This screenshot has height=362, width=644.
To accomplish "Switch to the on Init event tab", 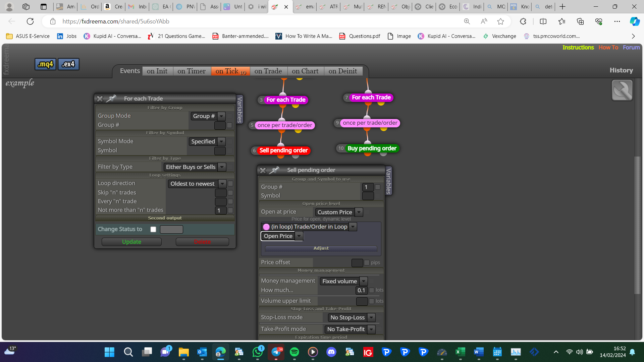I will tap(157, 71).
